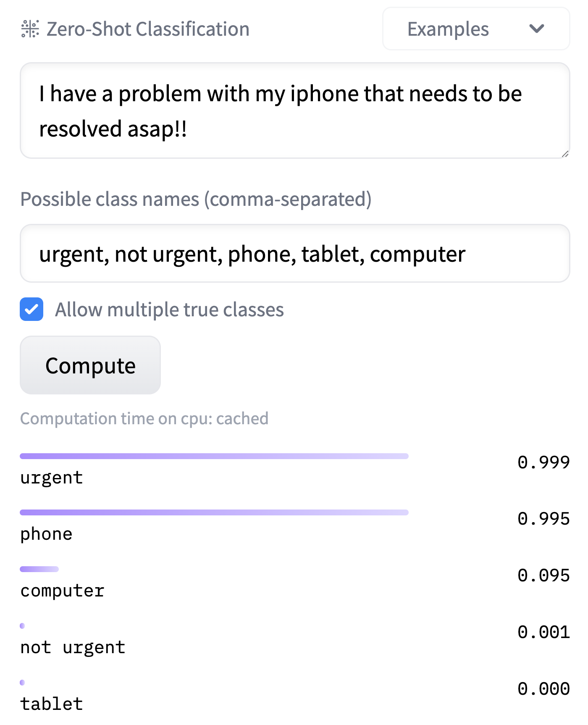
Task: Uncheck the Allow multiple true classes checkbox
Action: coord(31,310)
